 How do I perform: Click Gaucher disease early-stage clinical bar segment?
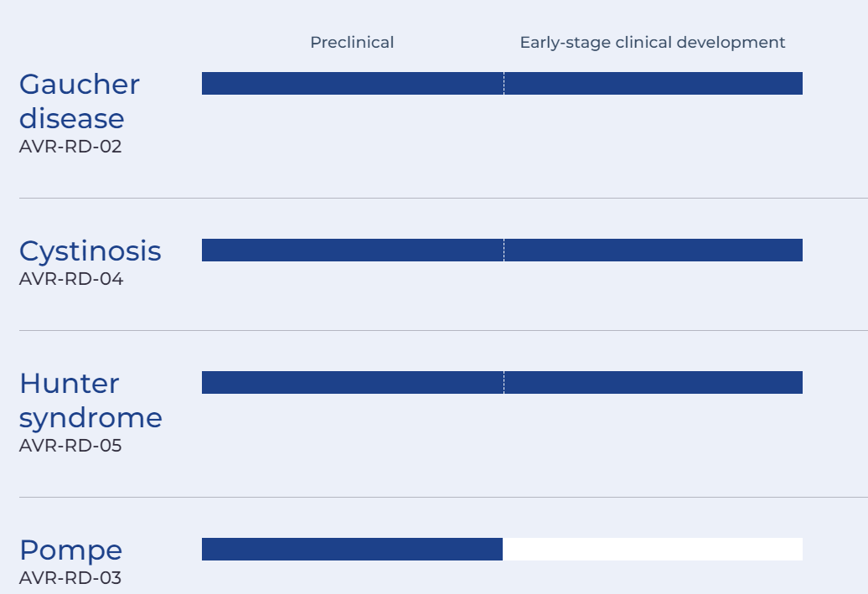tap(654, 83)
